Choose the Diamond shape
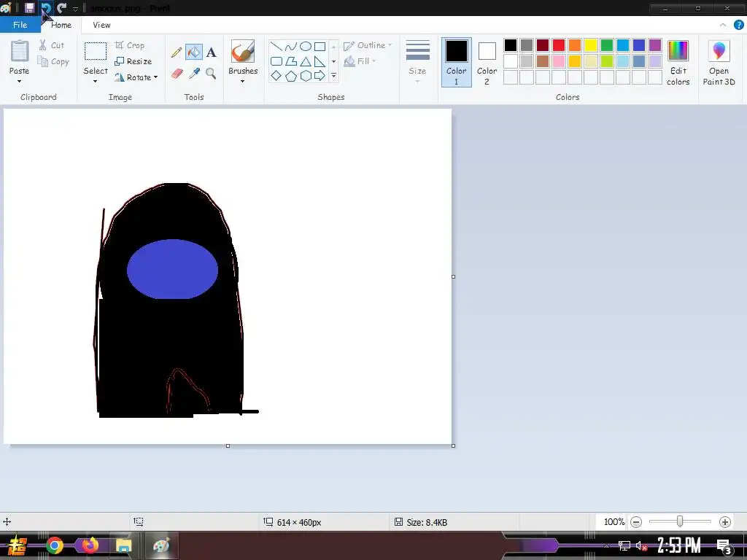Image resolution: width=747 pixels, height=560 pixels. (276, 76)
